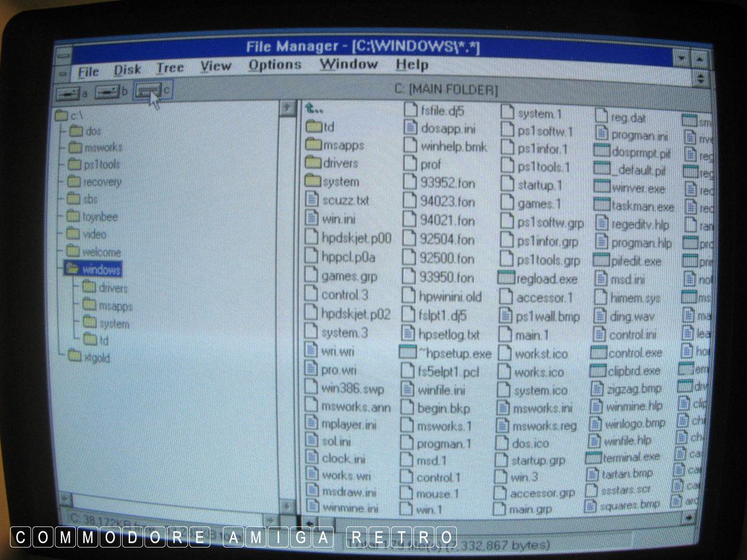Select the winmine.hlp file icon

pos(596,406)
